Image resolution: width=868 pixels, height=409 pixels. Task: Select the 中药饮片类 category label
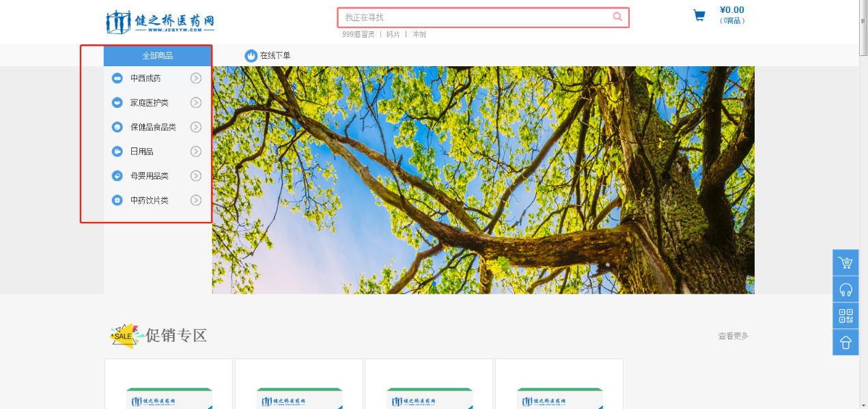point(150,200)
